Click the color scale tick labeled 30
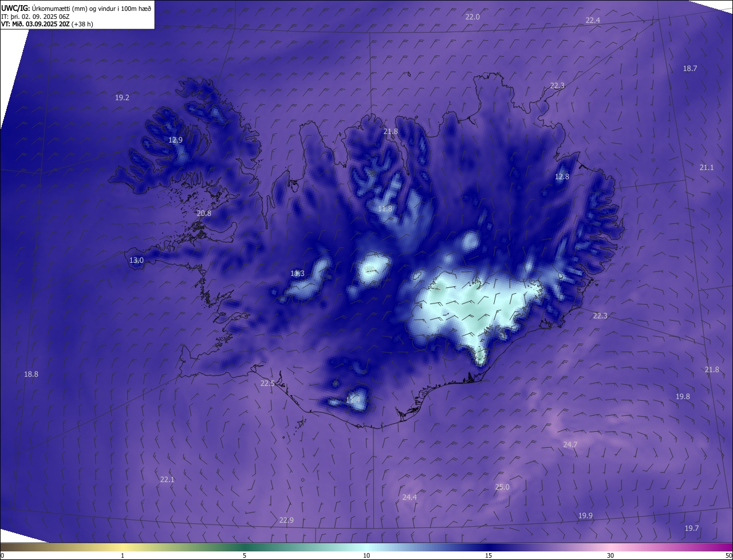 point(610,555)
